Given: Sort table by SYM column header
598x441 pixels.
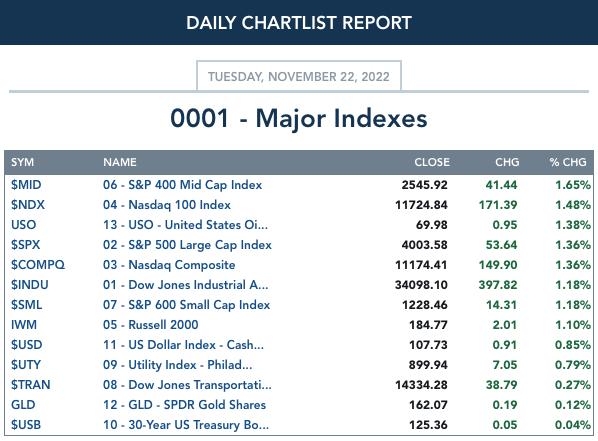Looking at the screenshot, I should click(23, 162).
